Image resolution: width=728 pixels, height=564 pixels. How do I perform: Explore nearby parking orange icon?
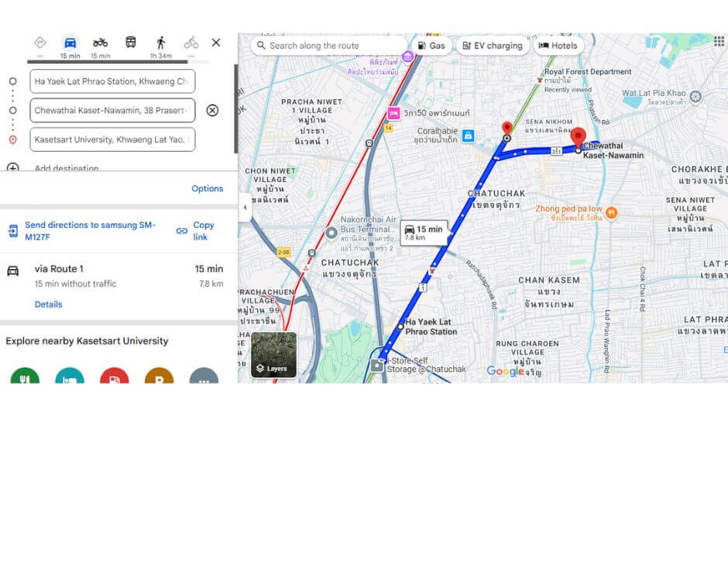pos(160,376)
